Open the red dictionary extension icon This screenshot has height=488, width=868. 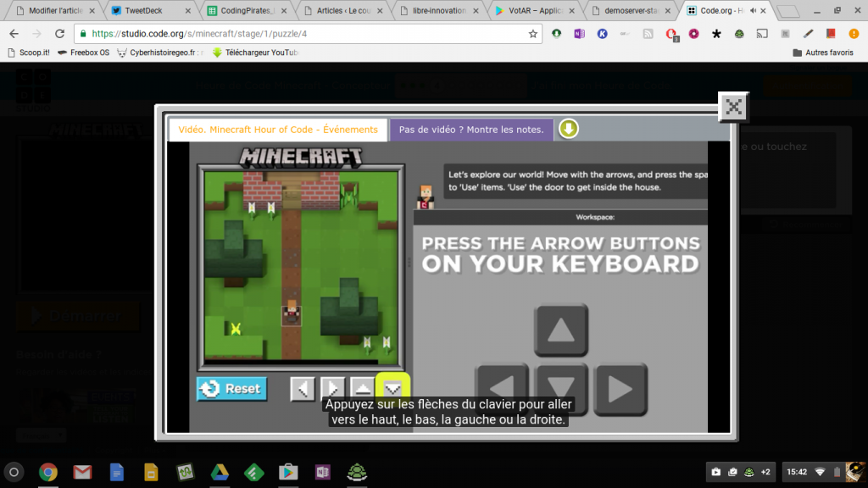pyautogui.click(x=831, y=33)
